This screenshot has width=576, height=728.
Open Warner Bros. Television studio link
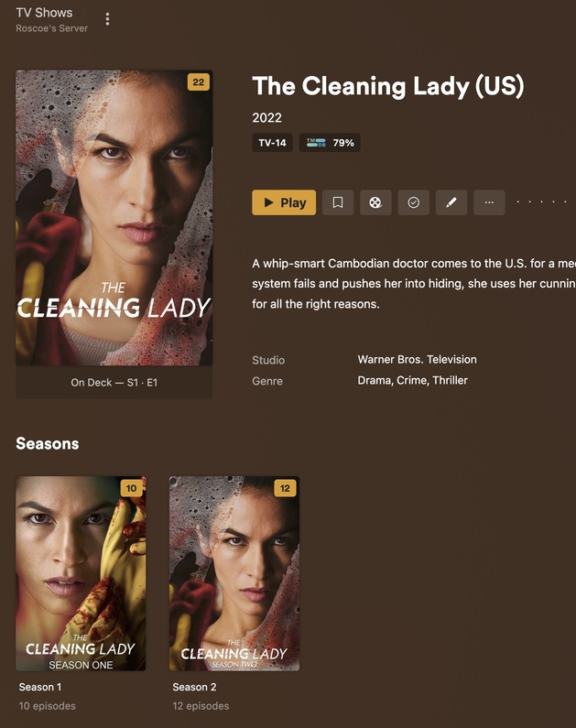coord(417,359)
